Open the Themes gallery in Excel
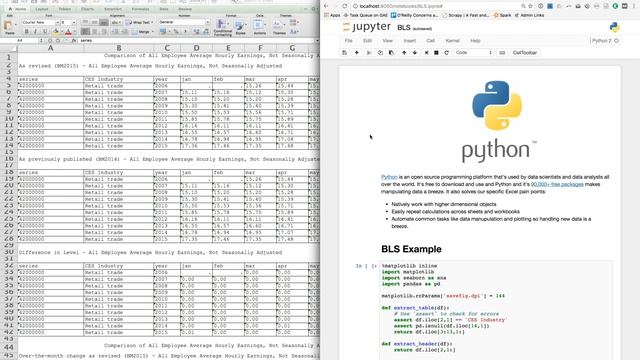 [x=279, y=28]
